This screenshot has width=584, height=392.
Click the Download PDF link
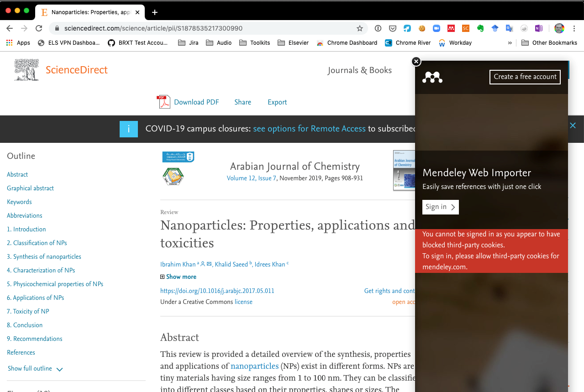196,102
